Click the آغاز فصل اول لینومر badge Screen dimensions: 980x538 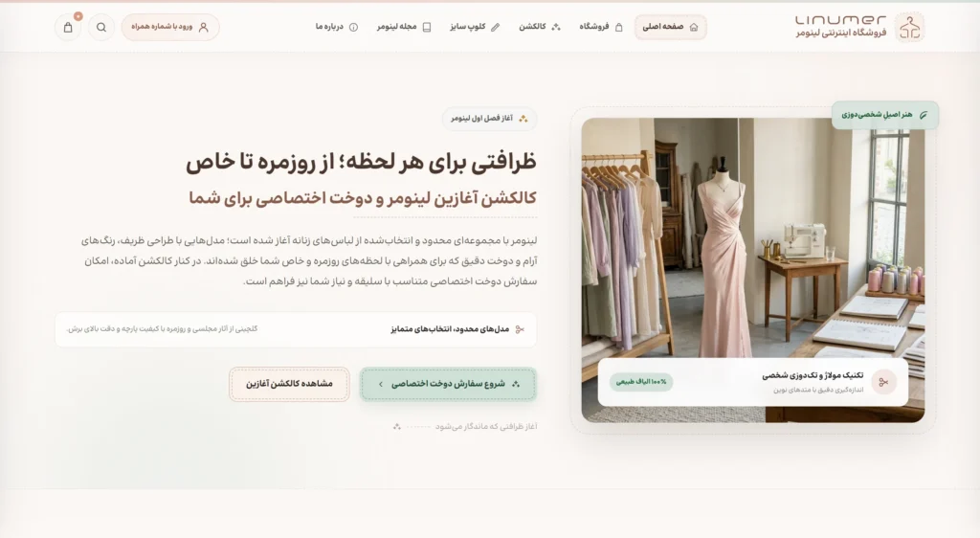click(489, 119)
